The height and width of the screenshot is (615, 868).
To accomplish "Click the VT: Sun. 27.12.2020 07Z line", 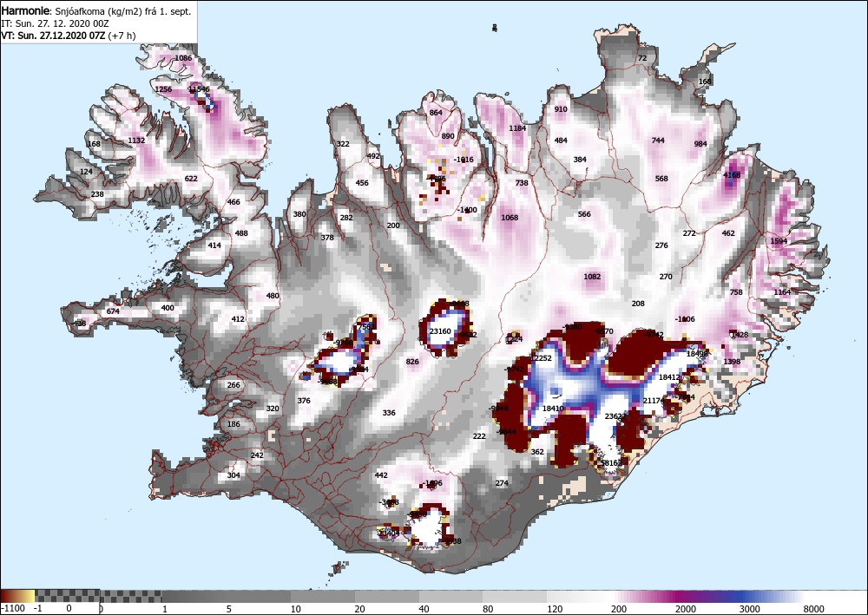I will click(x=68, y=36).
